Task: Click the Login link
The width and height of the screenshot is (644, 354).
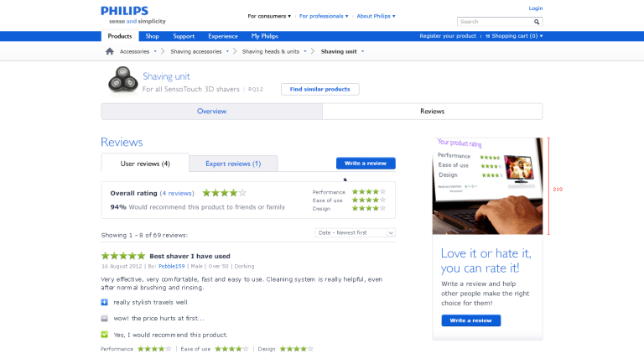Action: tap(535, 8)
